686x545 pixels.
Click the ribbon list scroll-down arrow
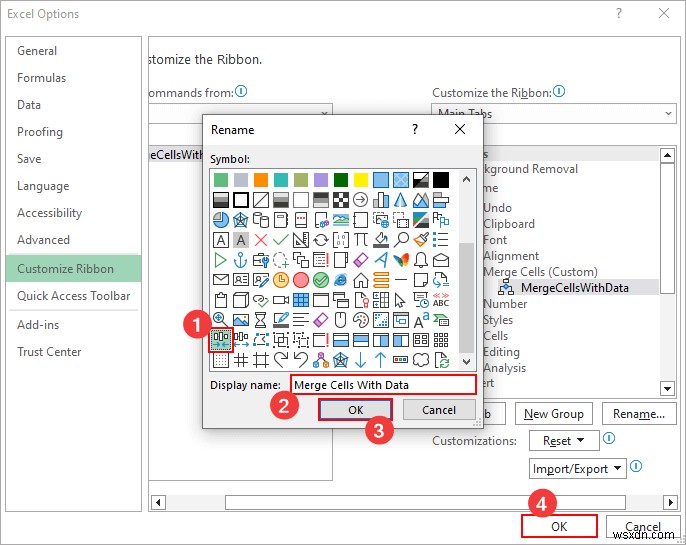click(667, 388)
